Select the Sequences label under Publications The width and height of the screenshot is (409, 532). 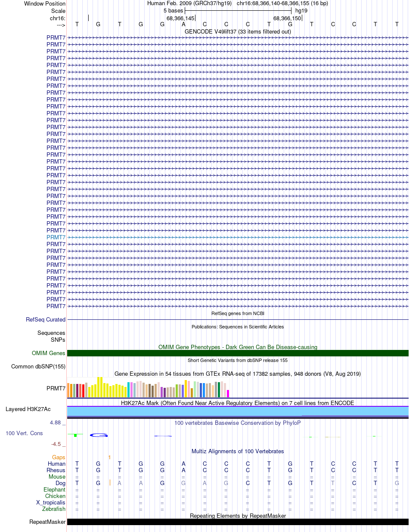tap(51, 333)
